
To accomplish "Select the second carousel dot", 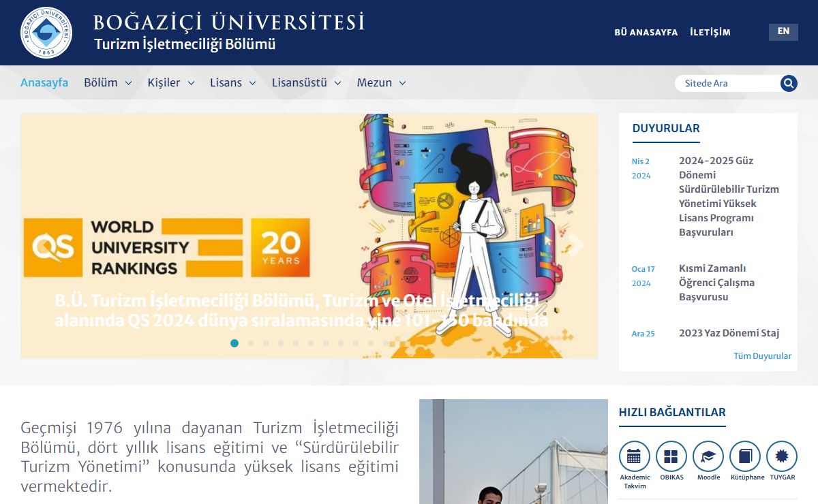I will pos(251,343).
